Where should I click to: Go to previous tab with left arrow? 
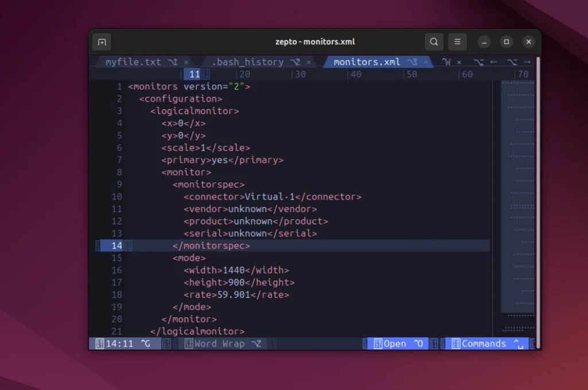click(x=493, y=62)
